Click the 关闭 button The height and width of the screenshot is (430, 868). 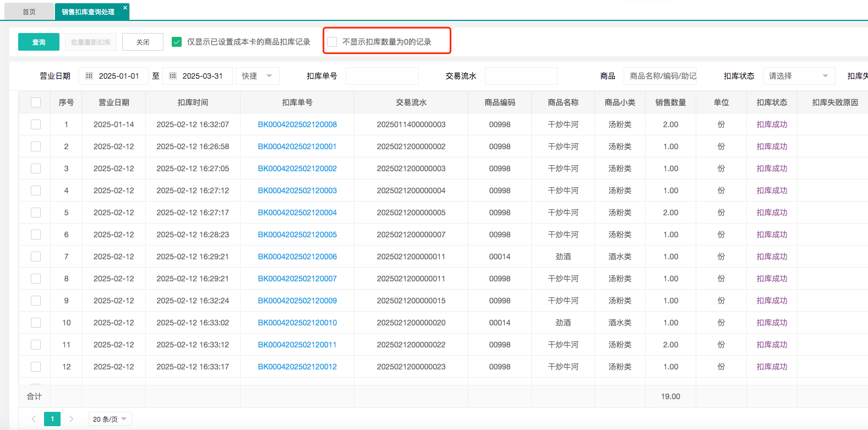[143, 42]
